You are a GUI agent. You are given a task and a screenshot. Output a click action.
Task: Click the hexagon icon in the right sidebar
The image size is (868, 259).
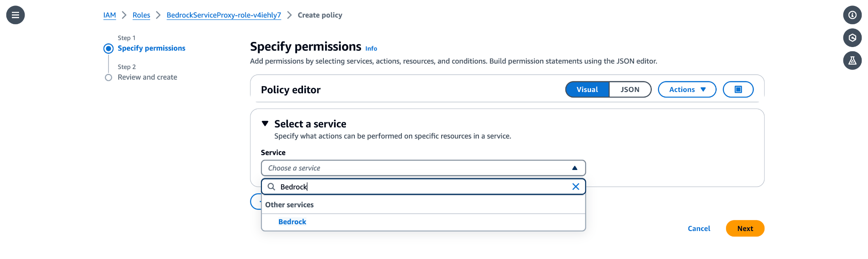(x=852, y=38)
